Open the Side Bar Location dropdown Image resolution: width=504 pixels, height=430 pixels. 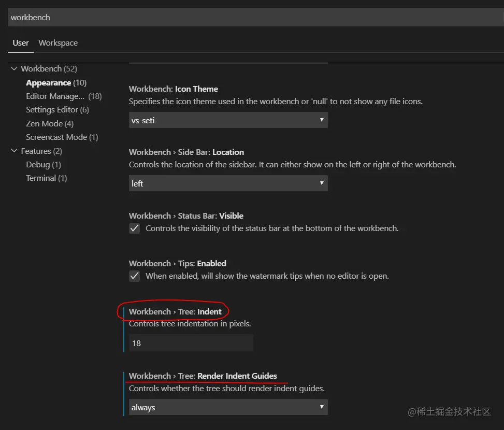point(228,183)
